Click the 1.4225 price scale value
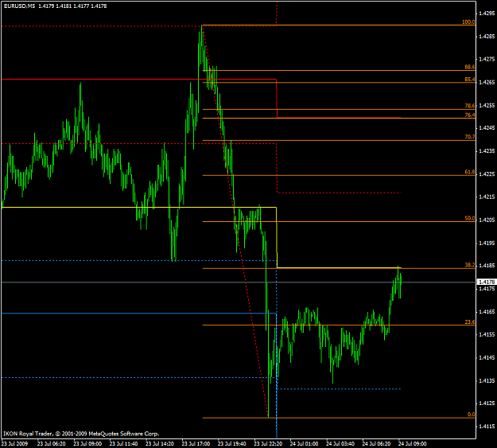Screen dimensions: 497x448 click(x=487, y=174)
